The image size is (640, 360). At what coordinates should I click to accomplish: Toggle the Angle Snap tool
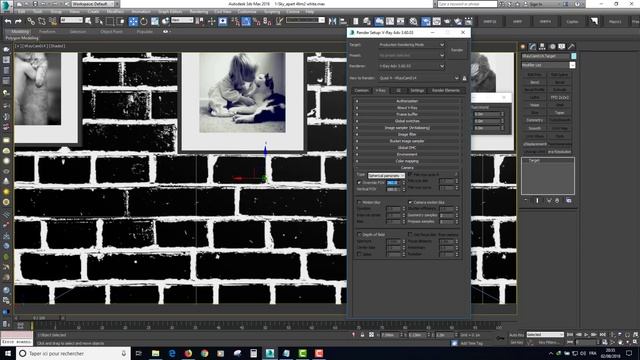[x=246, y=21]
